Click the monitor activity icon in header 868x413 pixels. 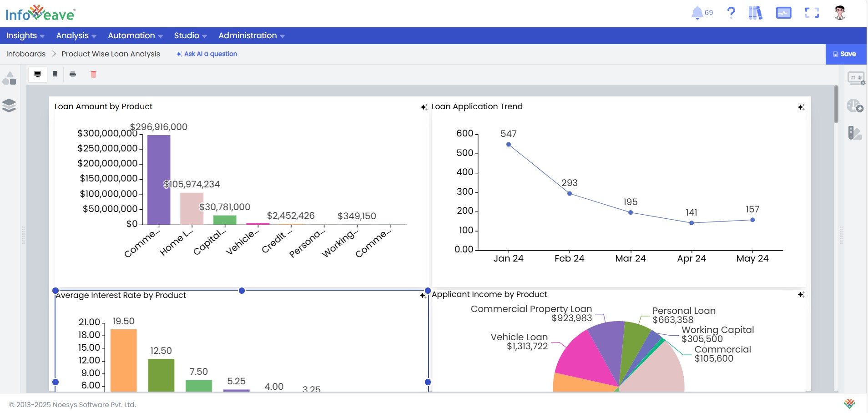point(783,13)
